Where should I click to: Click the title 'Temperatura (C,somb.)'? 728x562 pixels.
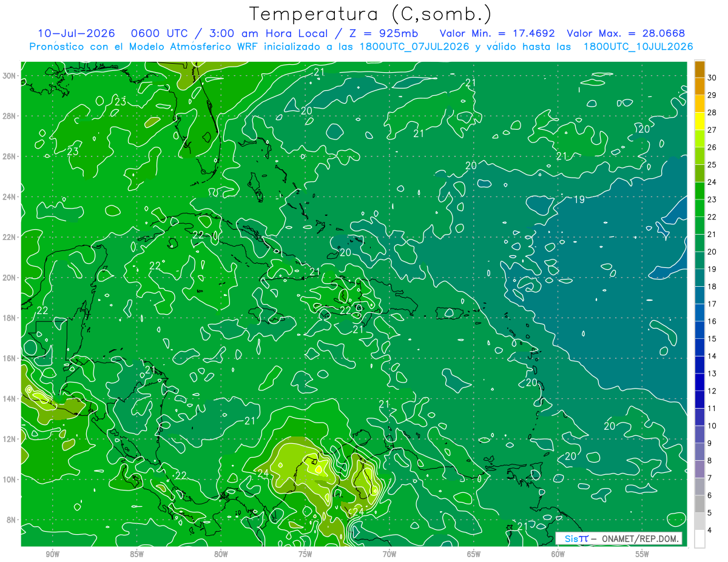370,14
